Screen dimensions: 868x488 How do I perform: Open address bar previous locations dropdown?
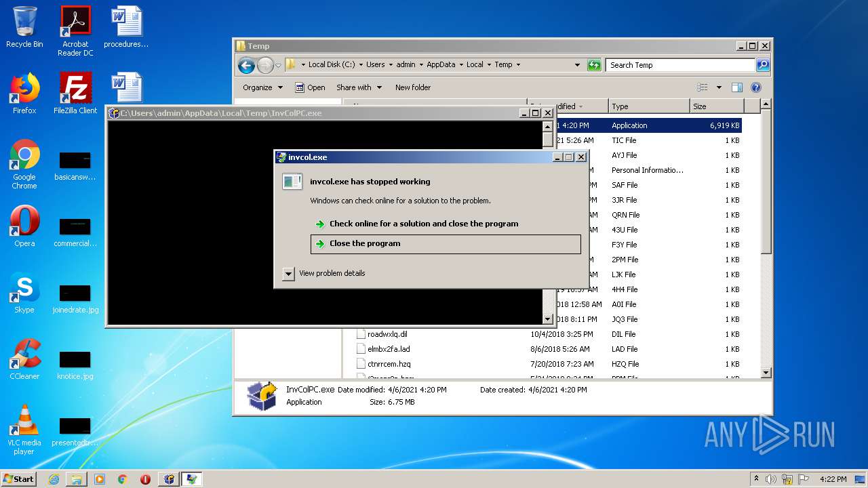coord(577,65)
